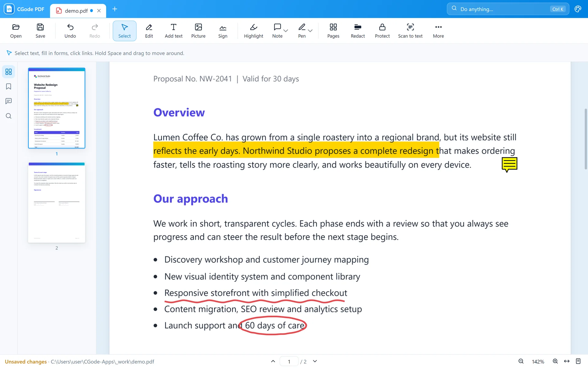Pick the Add text tool

pyautogui.click(x=173, y=31)
